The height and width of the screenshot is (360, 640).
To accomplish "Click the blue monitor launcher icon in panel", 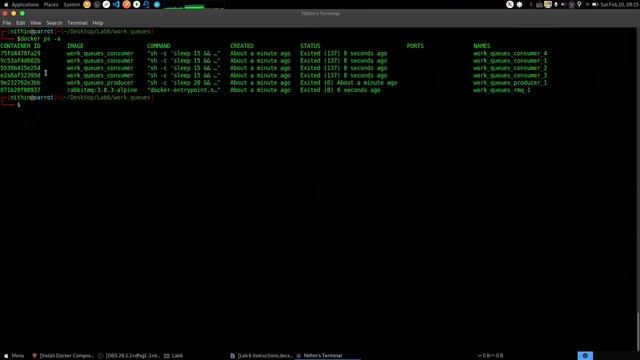I will 147,4.
